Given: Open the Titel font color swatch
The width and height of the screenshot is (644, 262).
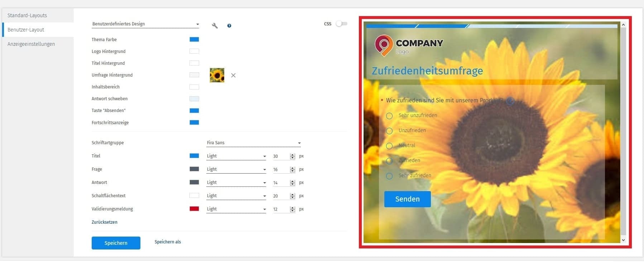Looking at the screenshot, I should pos(194,156).
